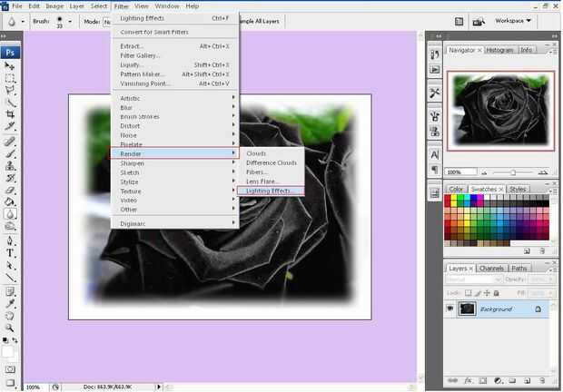Select the Hand tool
The height and width of the screenshot is (392, 563).
coord(10,316)
